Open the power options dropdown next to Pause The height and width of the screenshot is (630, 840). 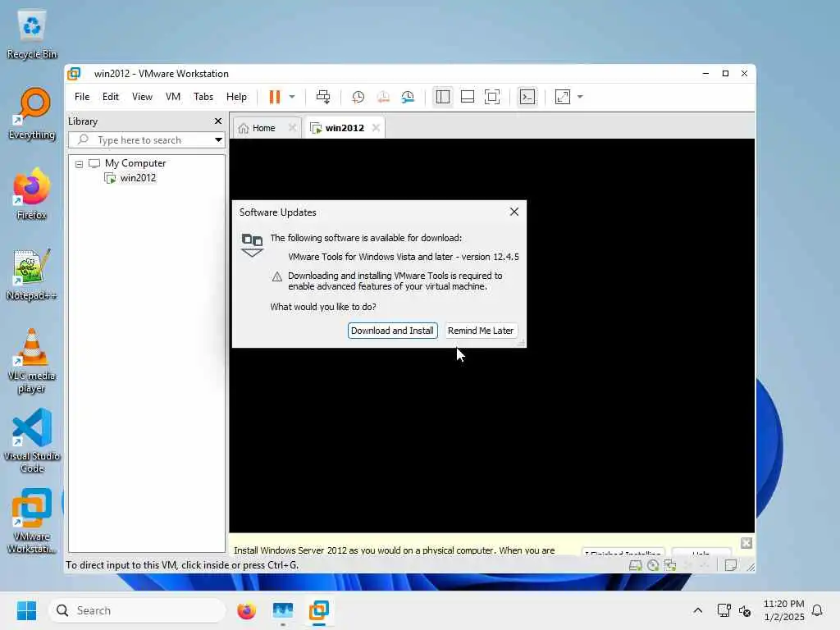click(292, 97)
